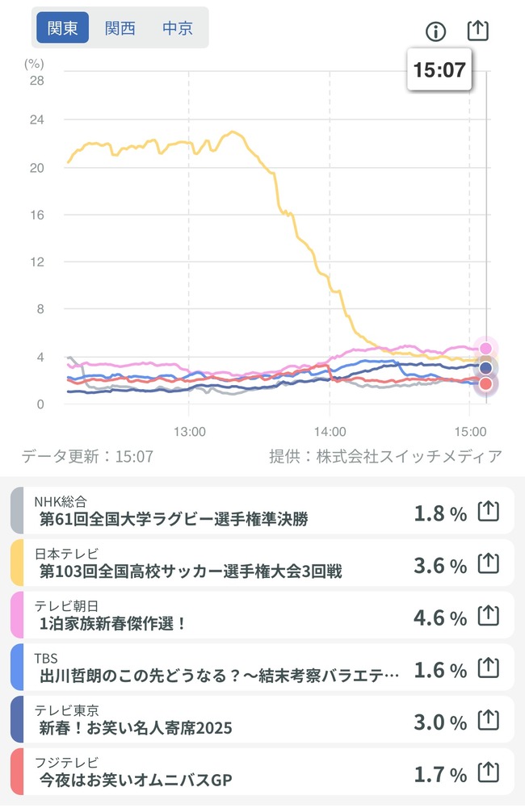Switch to the 関西 region tab

[x=120, y=28]
